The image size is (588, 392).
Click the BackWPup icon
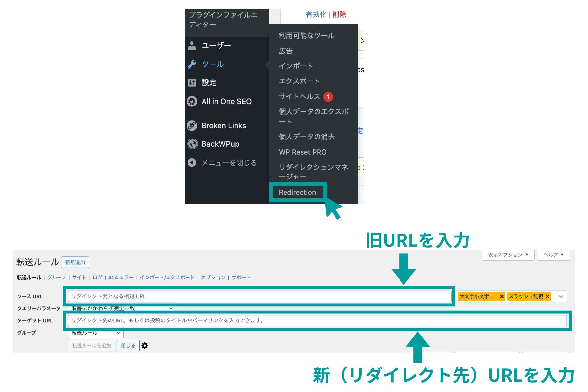point(192,144)
